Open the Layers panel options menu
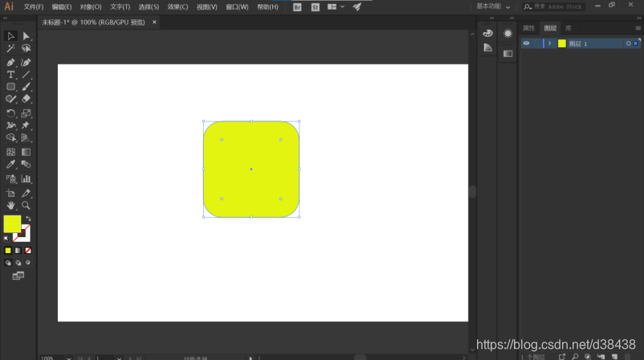 pos(638,28)
